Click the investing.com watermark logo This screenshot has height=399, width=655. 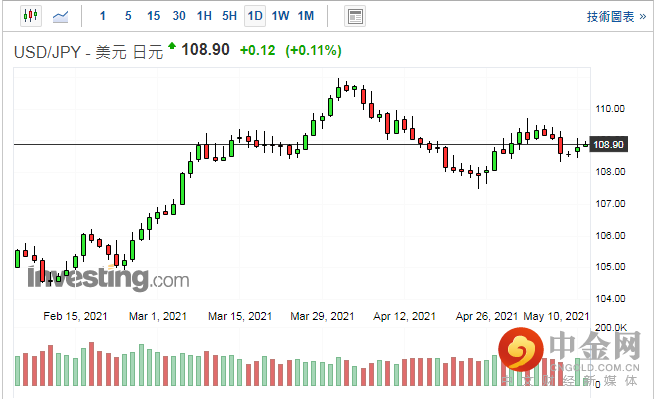pos(108,277)
